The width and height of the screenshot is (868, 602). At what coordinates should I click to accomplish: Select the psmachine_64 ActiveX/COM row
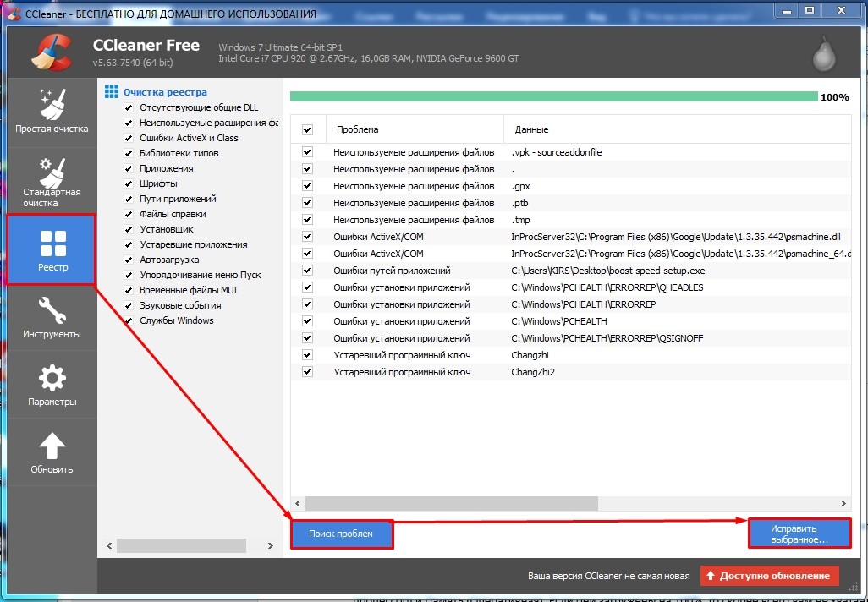pos(571,254)
